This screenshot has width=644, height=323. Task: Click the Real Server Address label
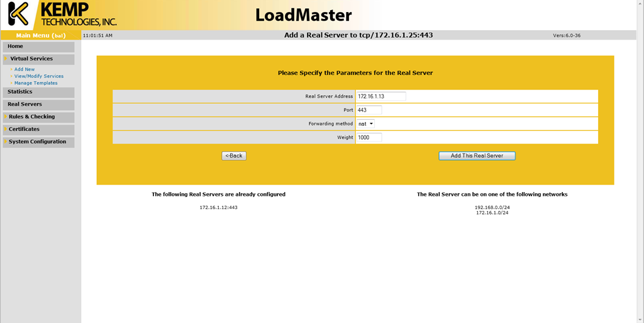click(329, 96)
